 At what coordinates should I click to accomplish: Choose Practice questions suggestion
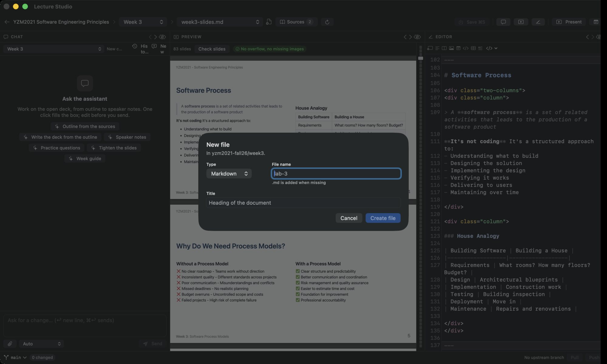[x=56, y=148]
